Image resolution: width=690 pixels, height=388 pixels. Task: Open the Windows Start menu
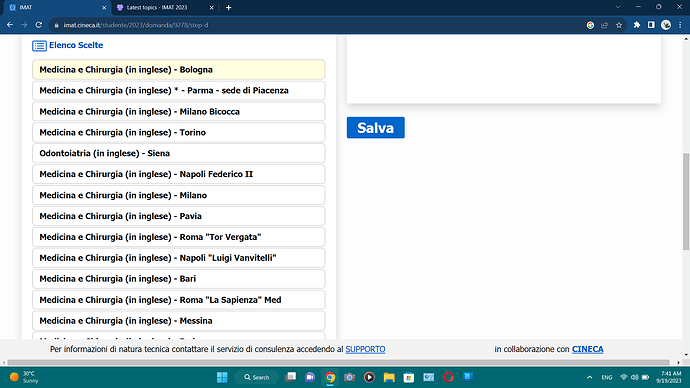click(222, 377)
